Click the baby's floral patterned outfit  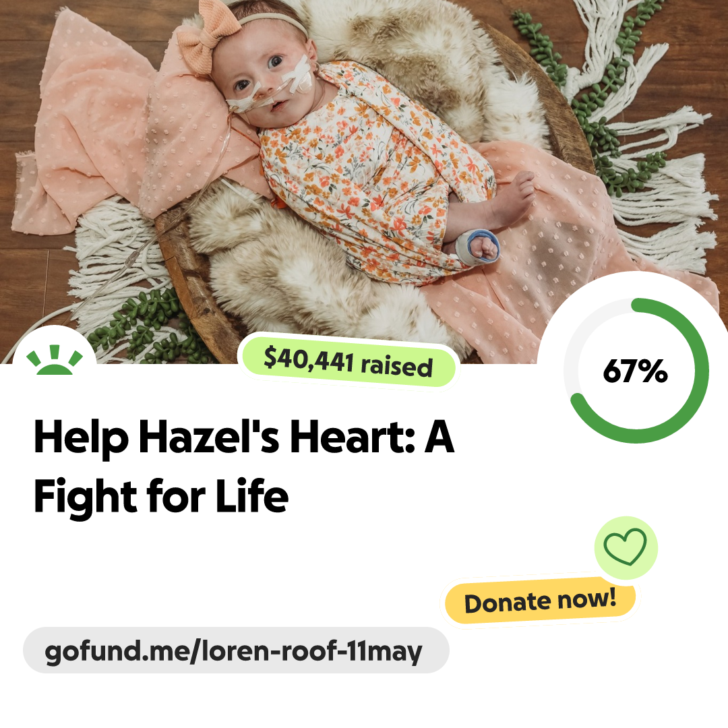pos(371,172)
